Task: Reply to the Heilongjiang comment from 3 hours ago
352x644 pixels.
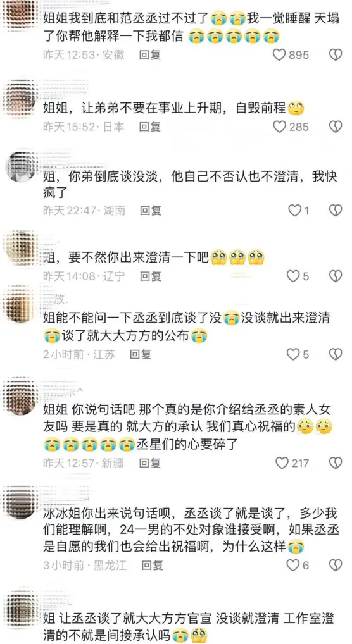Action: tap(153, 566)
